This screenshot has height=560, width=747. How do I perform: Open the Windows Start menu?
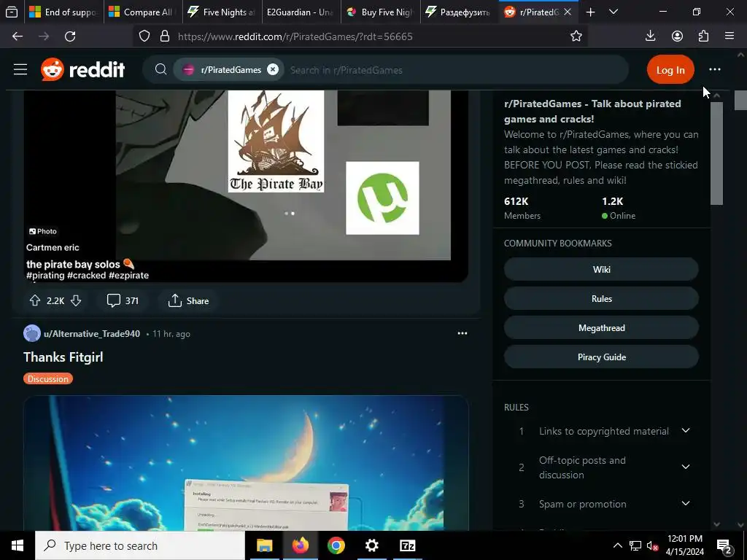(x=18, y=545)
